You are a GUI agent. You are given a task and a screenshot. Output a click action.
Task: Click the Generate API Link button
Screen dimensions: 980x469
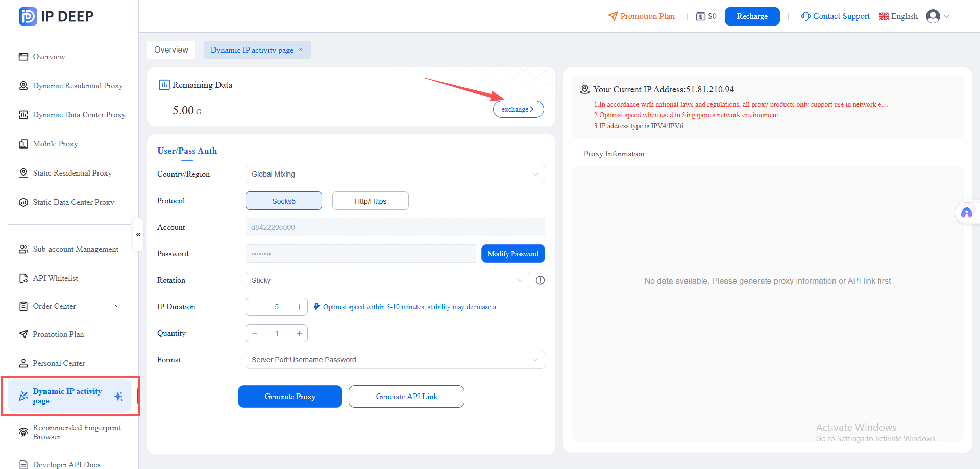406,397
